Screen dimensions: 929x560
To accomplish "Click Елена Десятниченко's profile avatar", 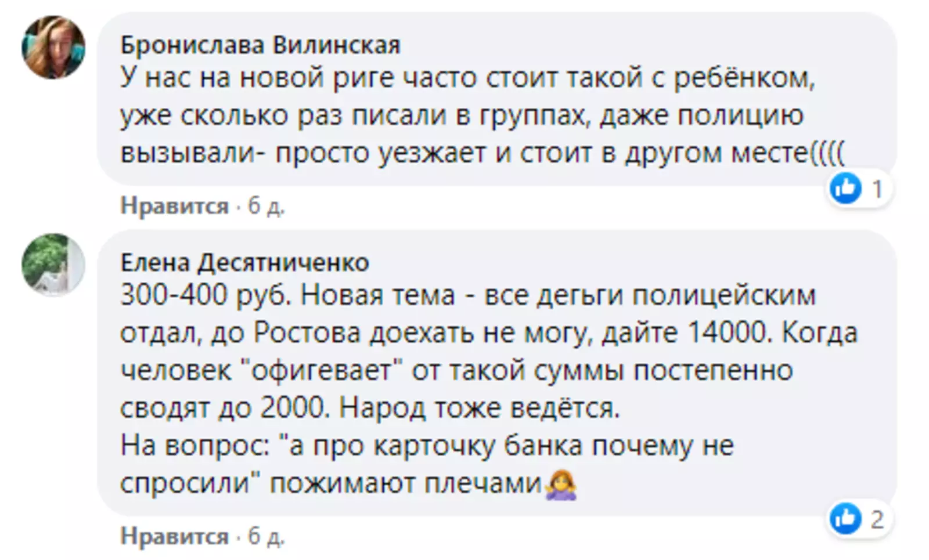I will 53,265.
